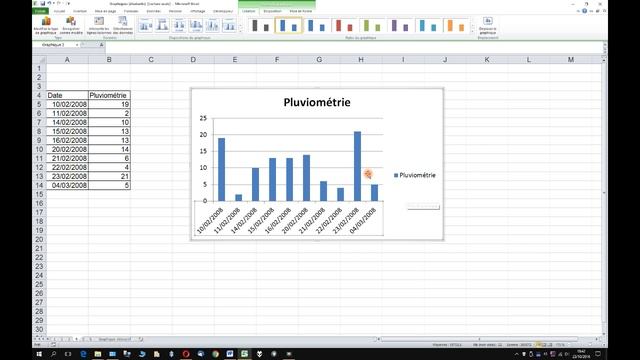640x360 pixels.
Task: Select column M header
Action: point(571,60)
